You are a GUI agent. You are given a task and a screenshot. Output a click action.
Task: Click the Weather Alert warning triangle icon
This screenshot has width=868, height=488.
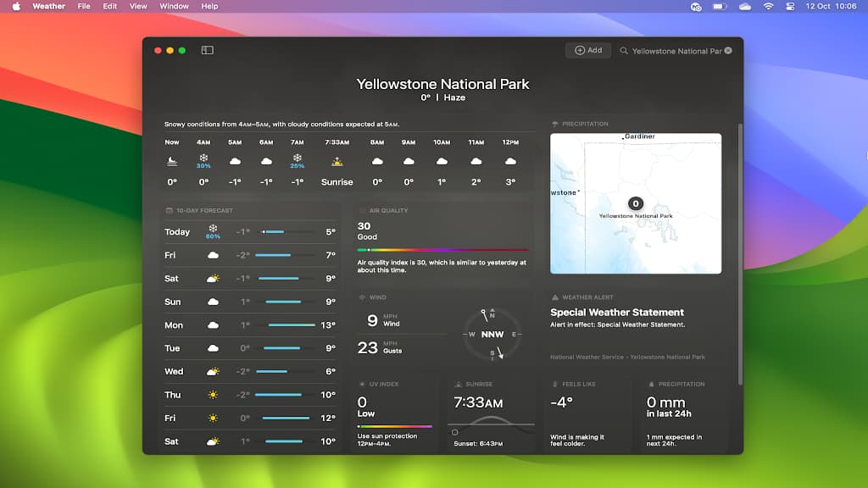[x=557, y=297]
